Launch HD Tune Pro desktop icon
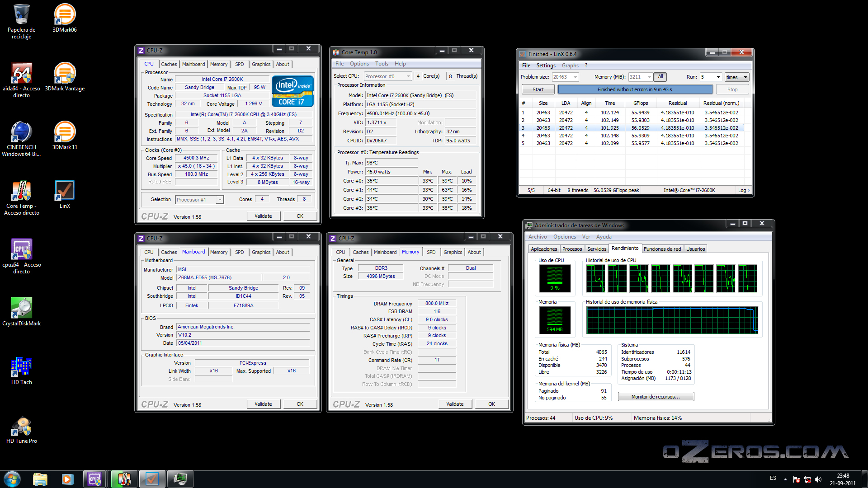This screenshot has height=488, width=868. (x=21, y=430)
